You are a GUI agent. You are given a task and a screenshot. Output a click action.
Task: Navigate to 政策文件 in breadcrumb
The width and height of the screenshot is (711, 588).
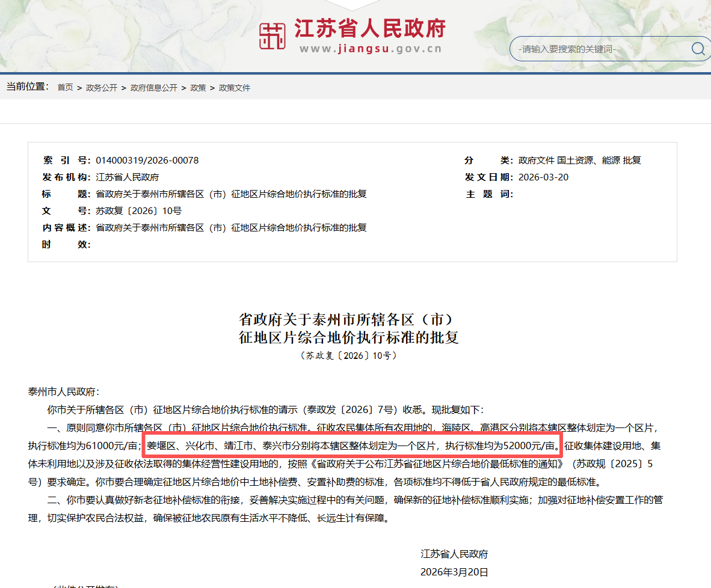coord(235,88)
